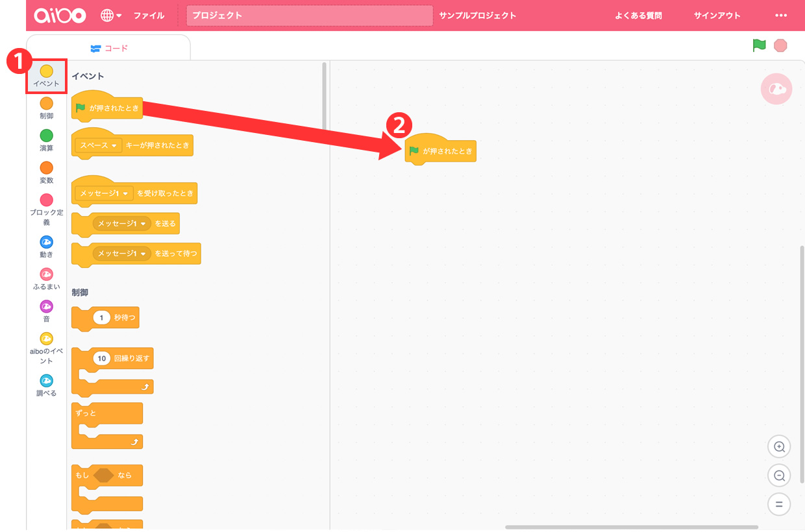Open the aiboのイベント block category

point(47,339)
